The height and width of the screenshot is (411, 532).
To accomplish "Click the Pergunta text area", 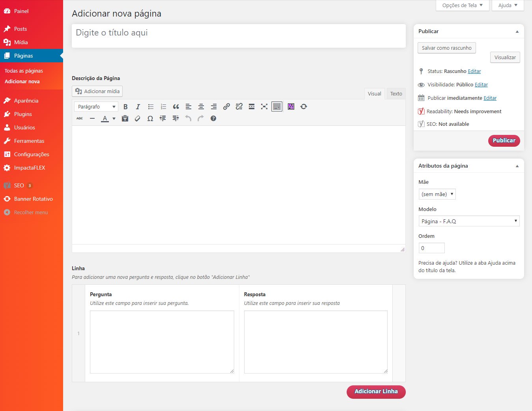I will [x=162, y=342].
